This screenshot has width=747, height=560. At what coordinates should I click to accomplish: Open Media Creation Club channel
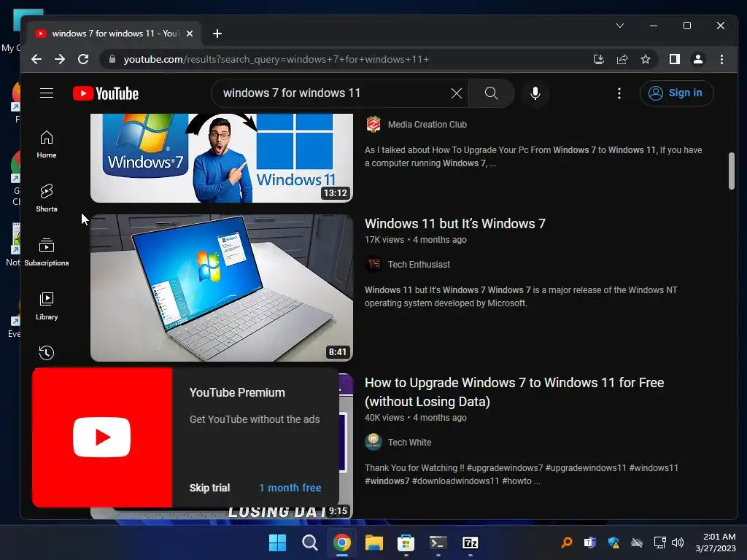pos(427,124)
